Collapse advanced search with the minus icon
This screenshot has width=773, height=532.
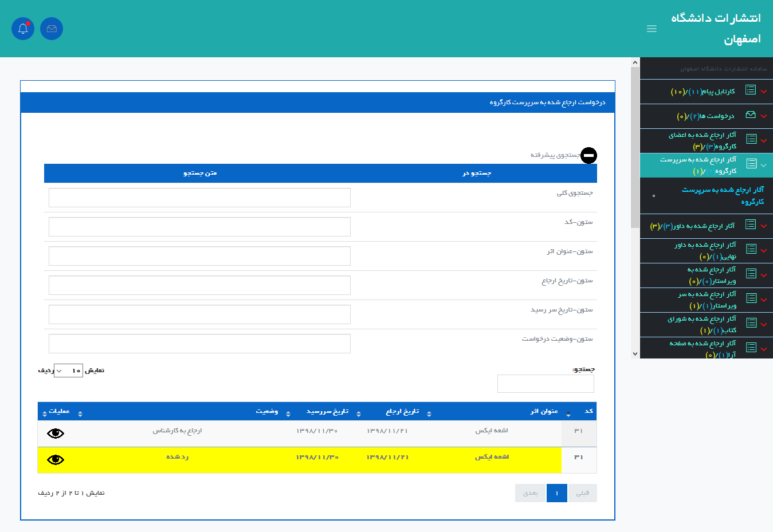pos(588,155)
